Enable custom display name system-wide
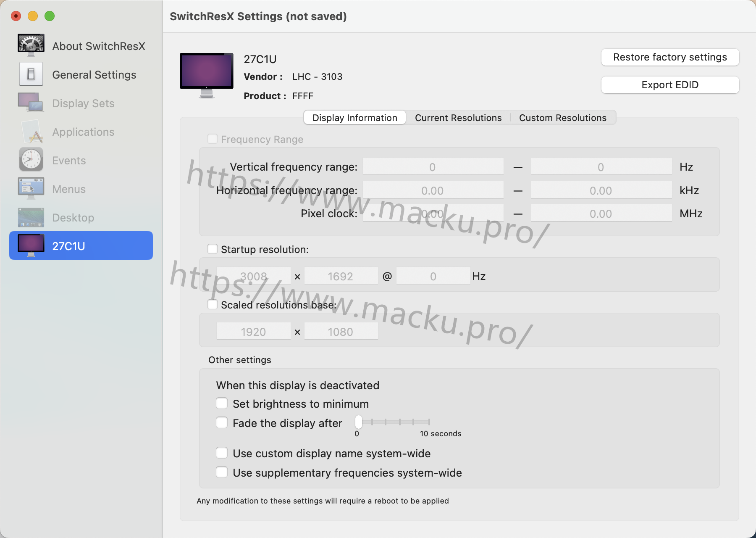This screenshot has width=756, height=538. [x=222, y=453]
